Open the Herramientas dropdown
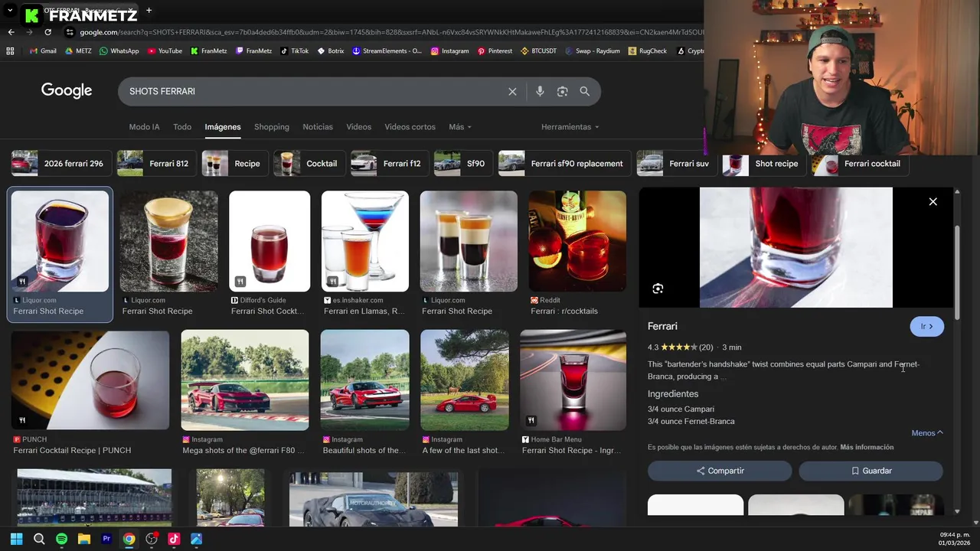This screenshot has height=551, width=980. tap(570, 127)
